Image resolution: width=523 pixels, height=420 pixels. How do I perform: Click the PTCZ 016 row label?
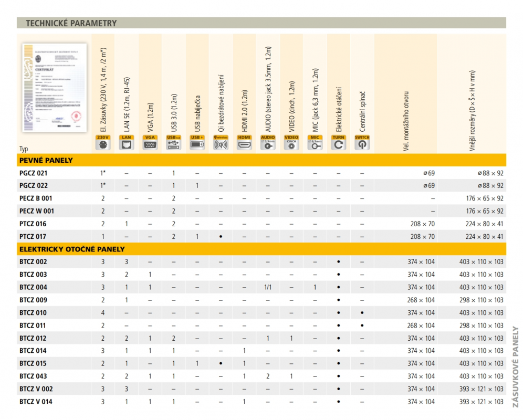coord(33,224)
